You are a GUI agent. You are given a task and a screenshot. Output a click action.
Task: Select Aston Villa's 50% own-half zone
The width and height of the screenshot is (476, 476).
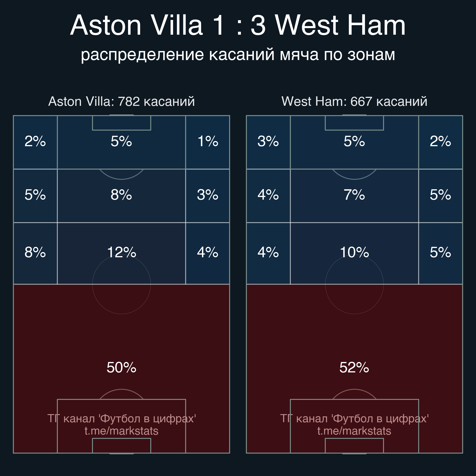click(x=121, y=369)
